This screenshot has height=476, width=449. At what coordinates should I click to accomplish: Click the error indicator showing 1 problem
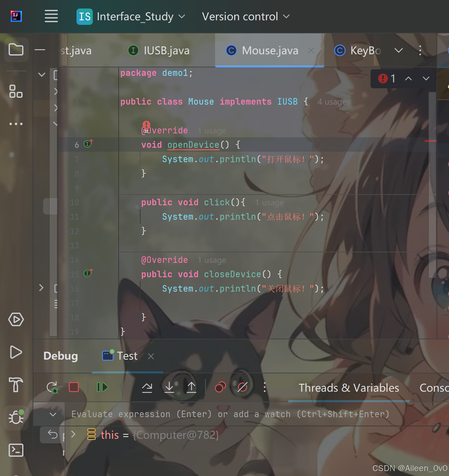point(387,78)
